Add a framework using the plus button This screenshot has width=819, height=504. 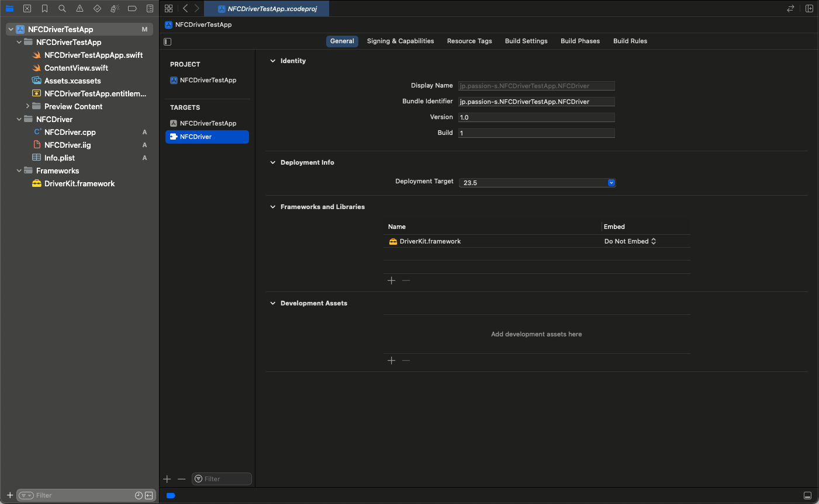(392, 281)
